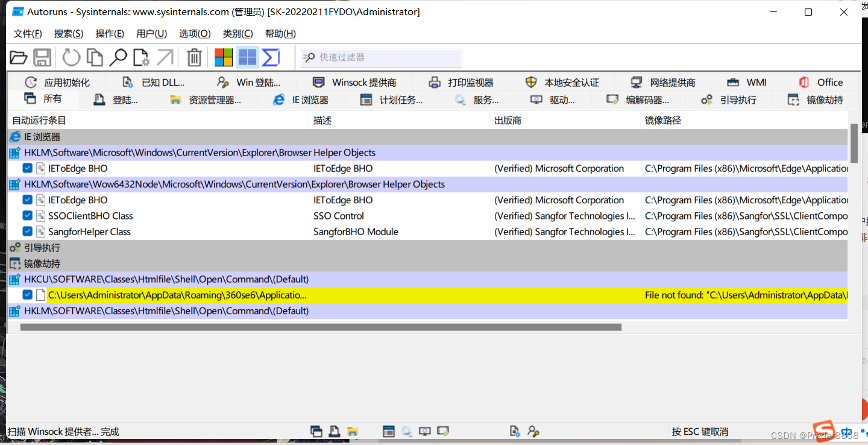The height and width of the screenshot is (445, 868).
Task: Sort by the 描述 column header
Action: coord(399,121)
